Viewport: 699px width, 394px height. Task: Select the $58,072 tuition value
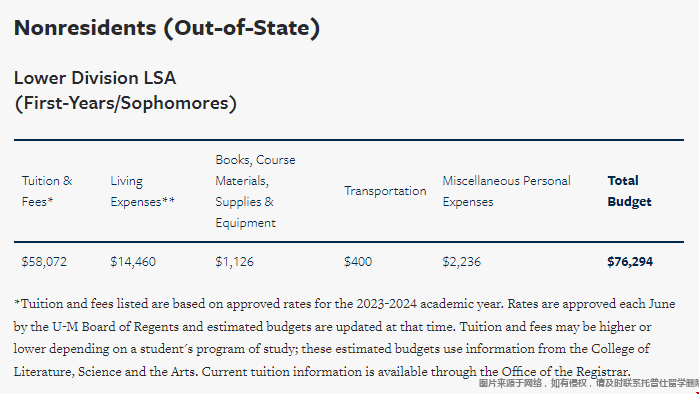(44, 262)
